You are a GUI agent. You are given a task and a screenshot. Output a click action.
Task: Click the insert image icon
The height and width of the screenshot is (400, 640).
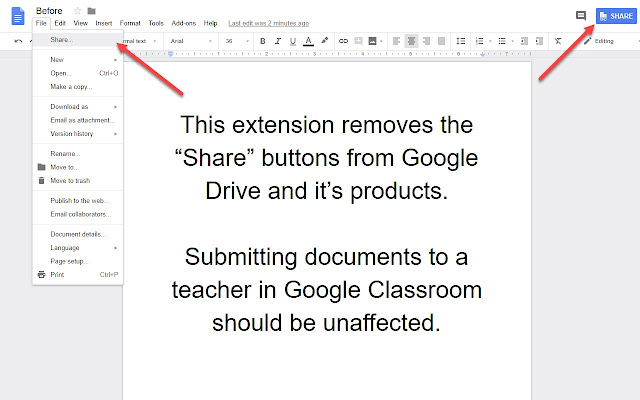372,41
